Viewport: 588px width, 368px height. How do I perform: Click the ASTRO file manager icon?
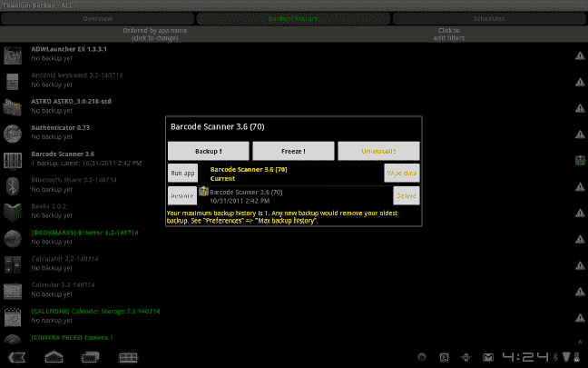tap(13, 107)
